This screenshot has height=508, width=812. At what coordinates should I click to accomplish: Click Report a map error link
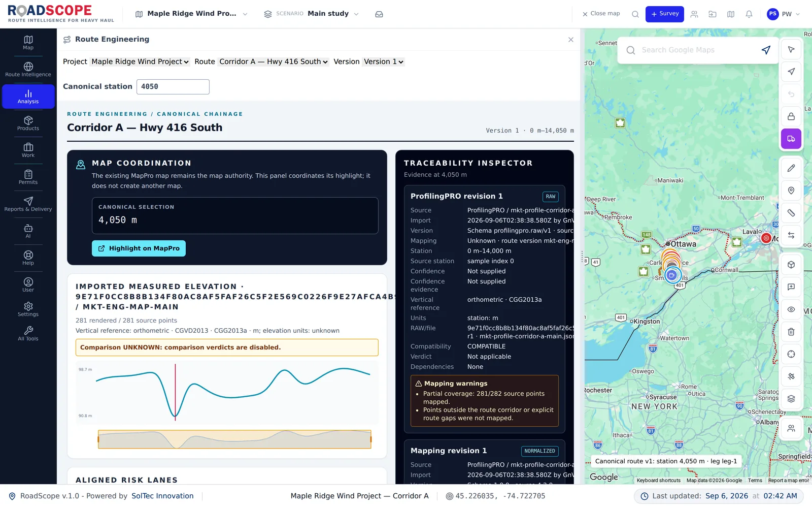click(x=789, y=481)
